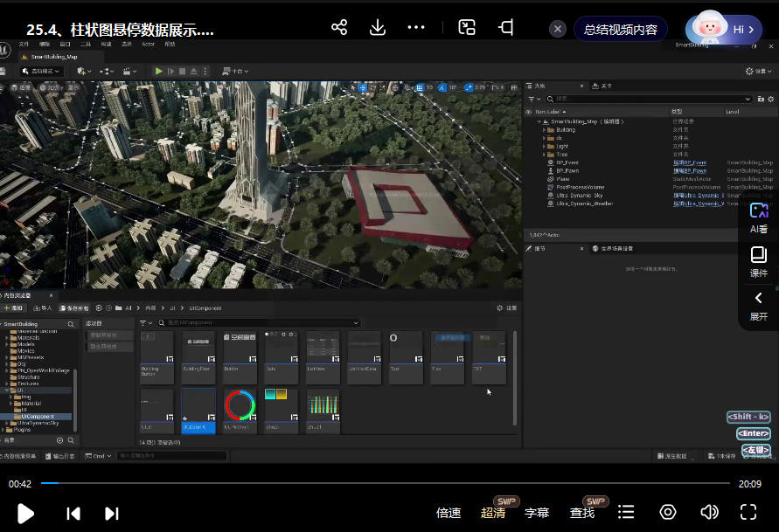Open the 编辑BP_Pawn blueprint link
Screen dimensions: 779x532
tap(690, 171)
